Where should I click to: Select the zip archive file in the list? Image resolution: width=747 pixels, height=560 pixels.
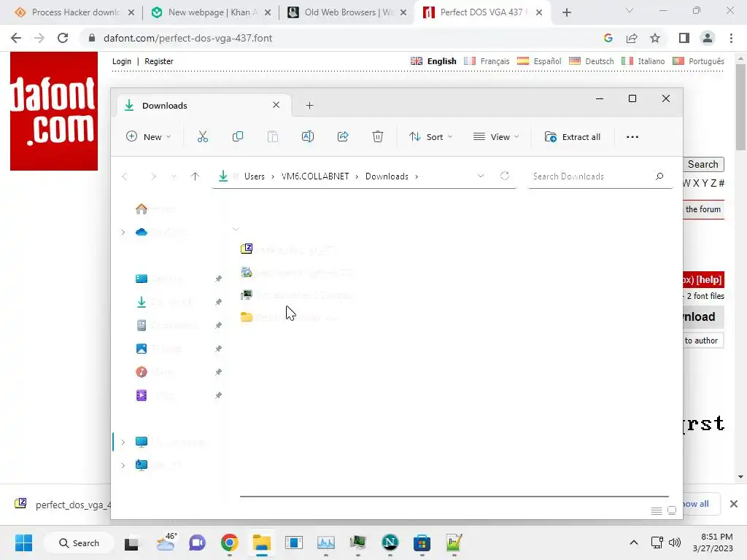pos(287,249)
